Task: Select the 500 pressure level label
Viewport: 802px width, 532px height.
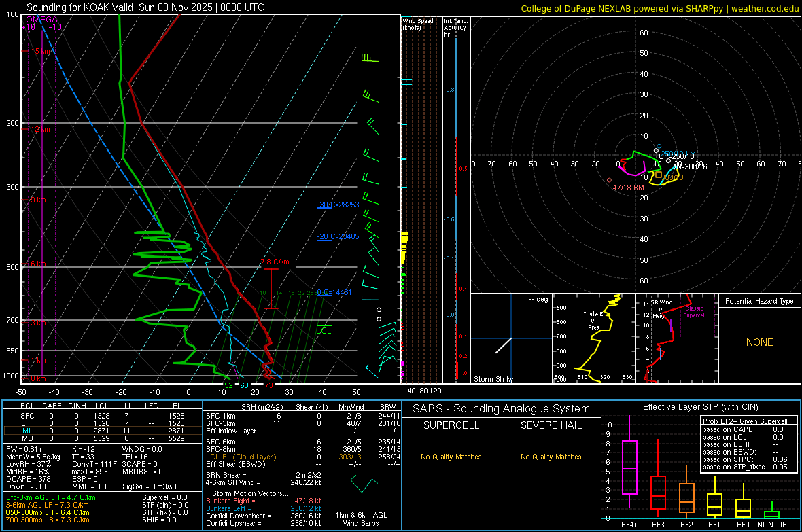Action: point(12,267)
